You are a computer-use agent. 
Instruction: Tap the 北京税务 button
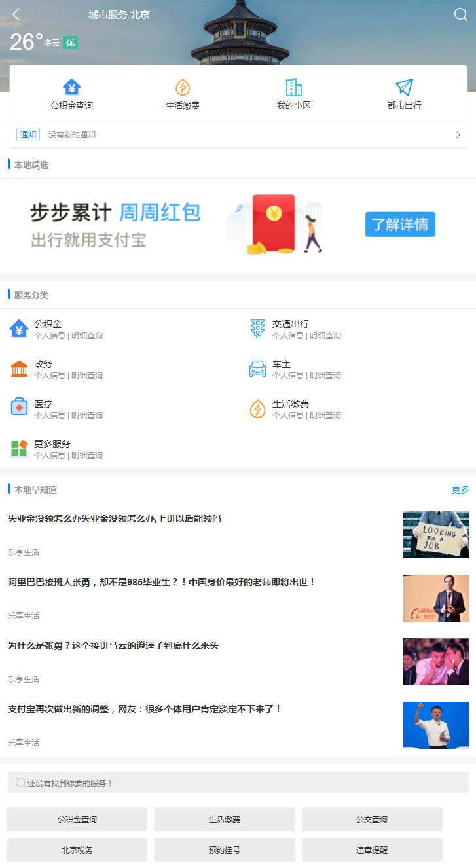click(77, 850)
